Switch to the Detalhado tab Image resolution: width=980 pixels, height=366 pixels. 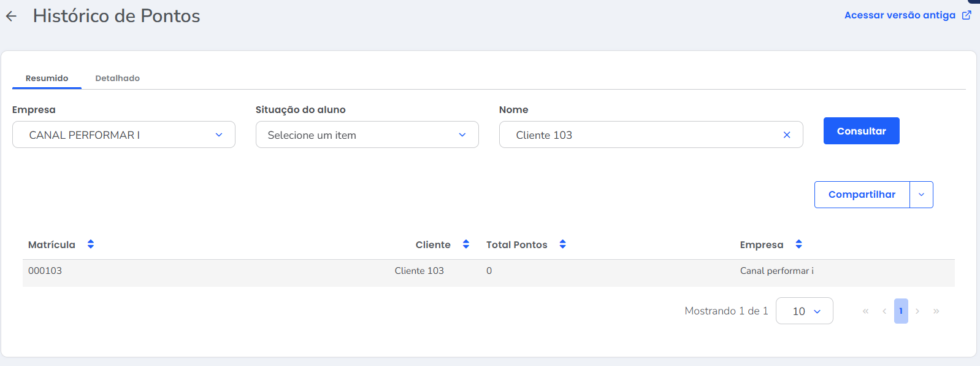(x=117, y=78)
